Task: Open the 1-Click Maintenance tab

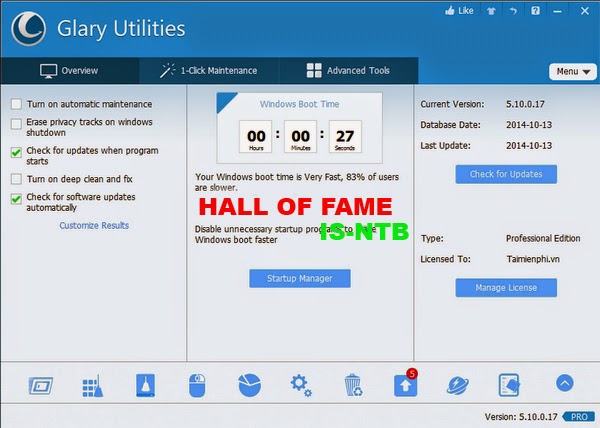Action: click(x=209, y=71)
